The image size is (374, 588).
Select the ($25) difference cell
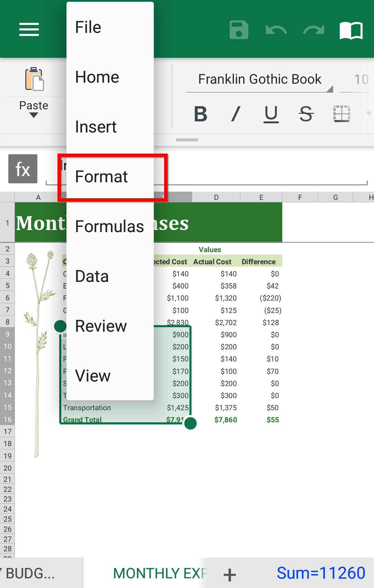[273, 310]
